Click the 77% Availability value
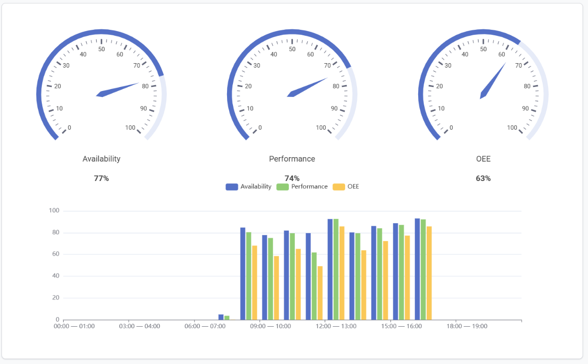The width and height of the screenshot is (588, 364). pyautogui.click(x=101, y=178)
